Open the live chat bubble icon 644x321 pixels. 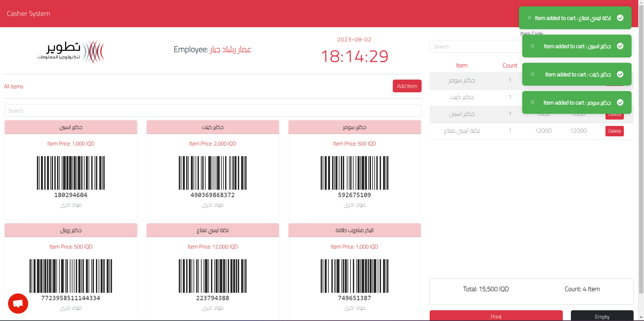18,304
